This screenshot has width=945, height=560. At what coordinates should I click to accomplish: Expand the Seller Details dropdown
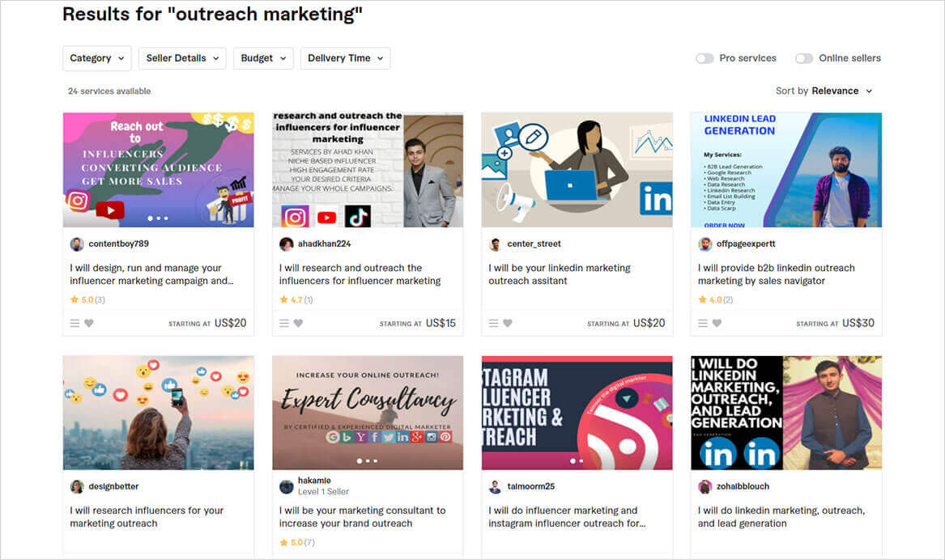tap(182, 58)
